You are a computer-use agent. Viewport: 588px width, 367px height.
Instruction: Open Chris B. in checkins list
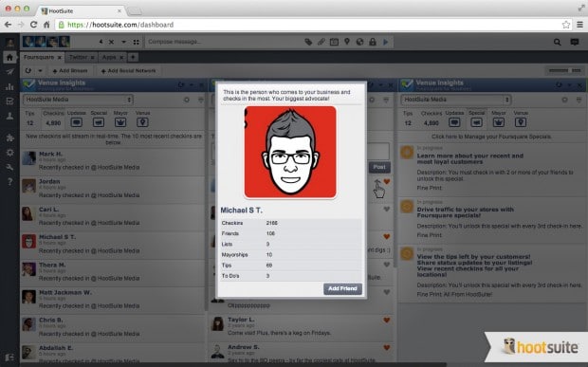(50, 321)
